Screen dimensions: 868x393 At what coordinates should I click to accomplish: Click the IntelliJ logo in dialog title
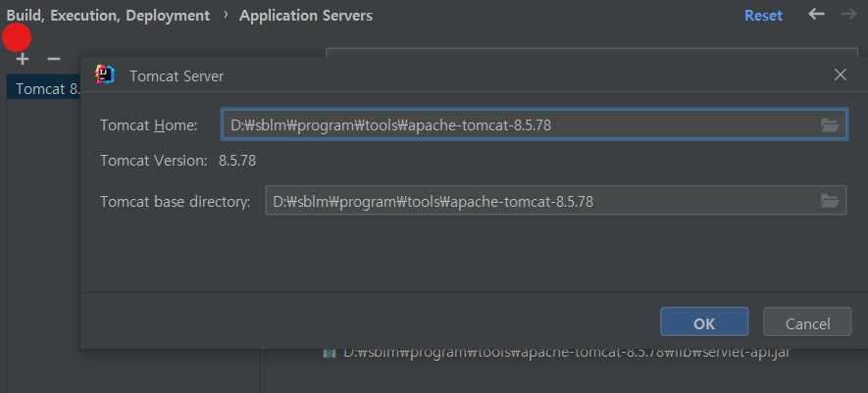tap(105, 74)
